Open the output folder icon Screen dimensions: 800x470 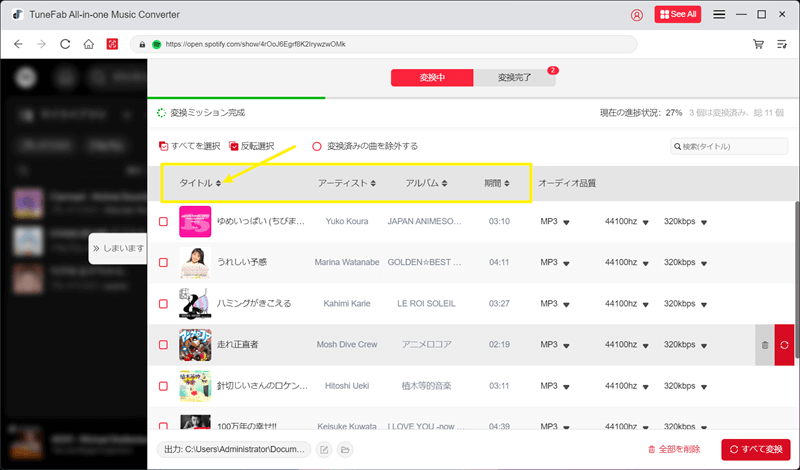345,450
